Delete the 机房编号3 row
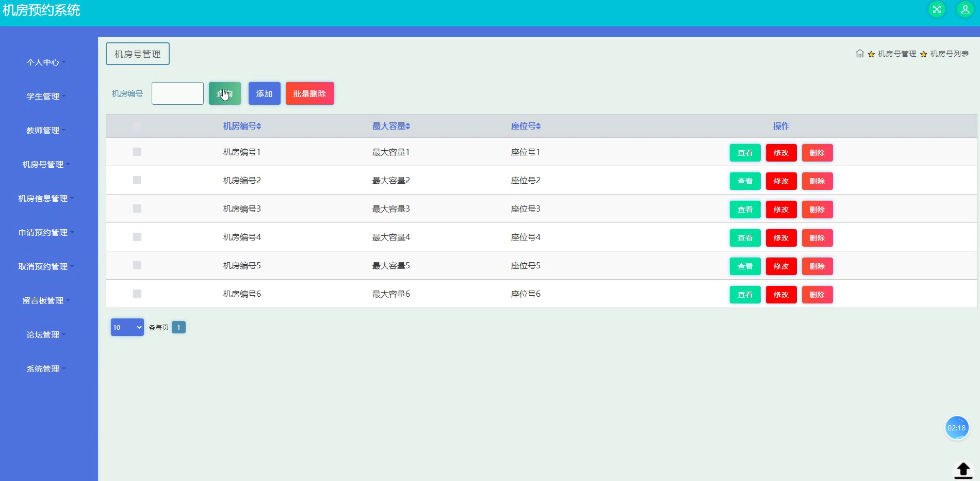The width and height of the screenshot is (980, 481). pyautogui.click(x=818, y=210)
